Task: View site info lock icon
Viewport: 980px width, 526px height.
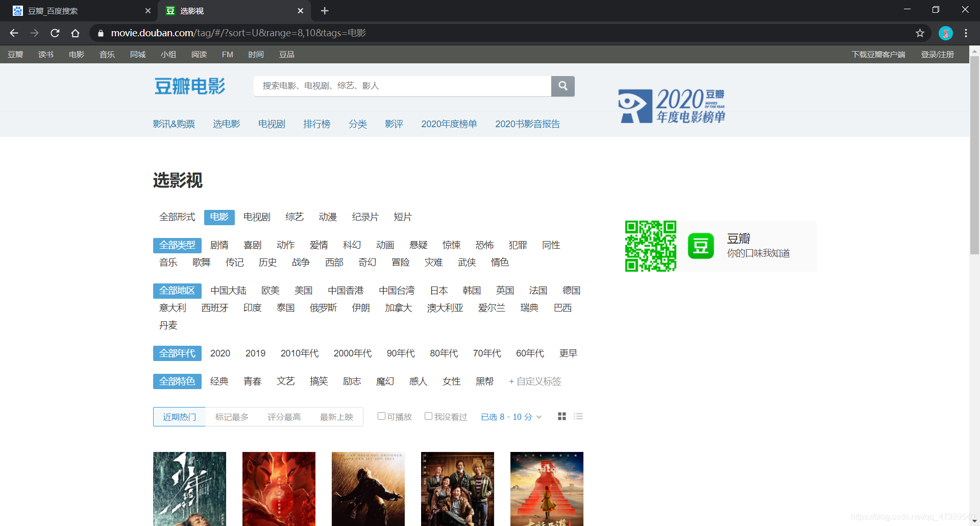Action: (x=101, y=33)
